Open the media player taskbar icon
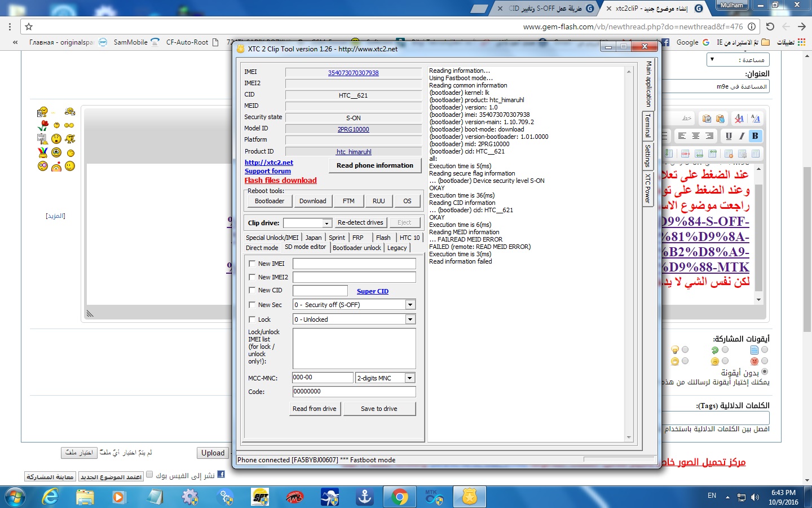This screenshot has height=508, width=812. click(x=119, y=497)
